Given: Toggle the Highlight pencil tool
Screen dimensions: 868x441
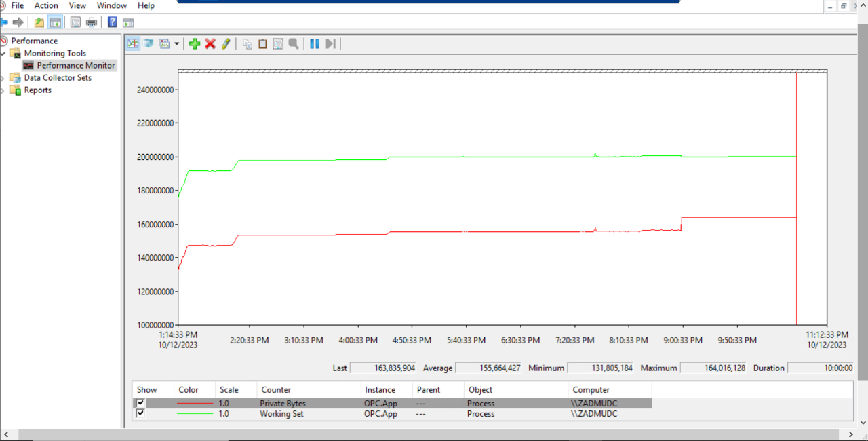Looking at the screenshot, I should pos(226,43).
